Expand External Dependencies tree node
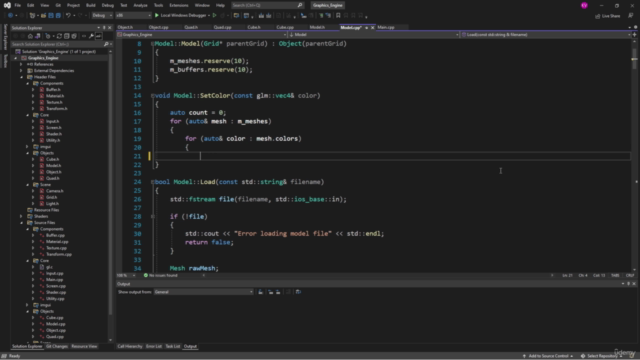This screenshot has height=360, width=640. pyautogui.click(x=21, y=71)
